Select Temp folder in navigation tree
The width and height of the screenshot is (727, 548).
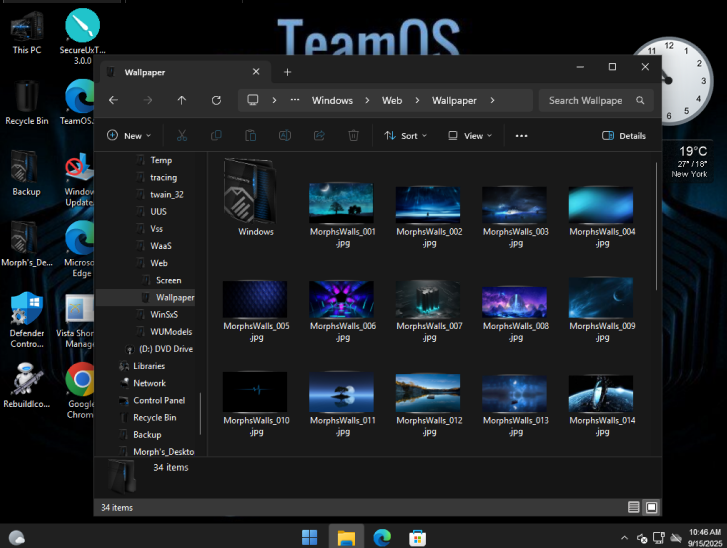161,160
